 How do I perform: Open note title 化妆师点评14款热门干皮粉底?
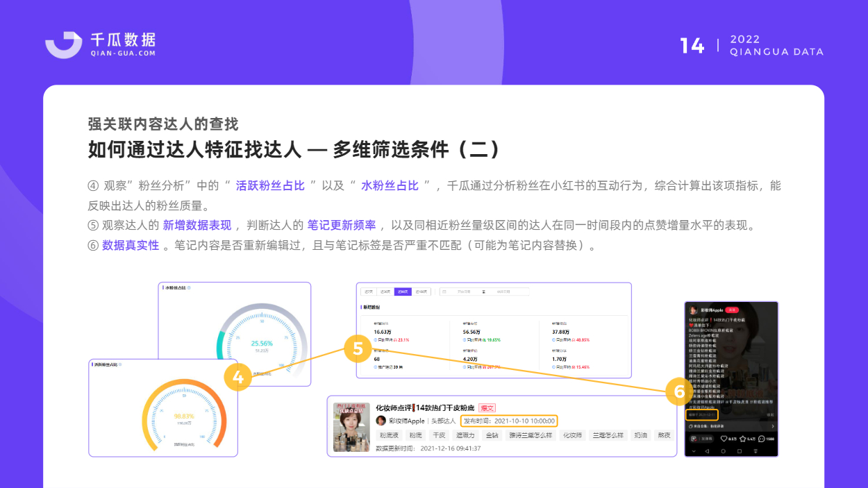[x=425, y=407]
